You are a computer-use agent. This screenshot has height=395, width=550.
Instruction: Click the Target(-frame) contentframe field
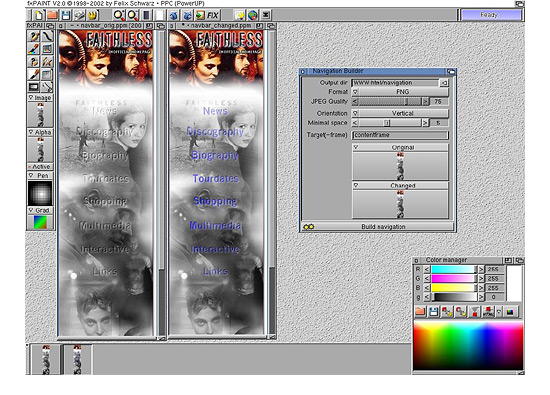[x=400, y=135]
